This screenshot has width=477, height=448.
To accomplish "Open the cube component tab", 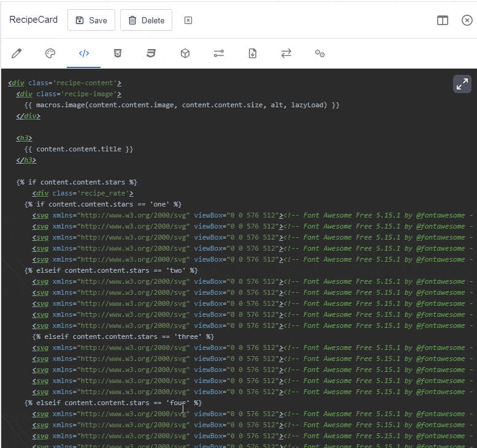I will [x=185, y=53].
